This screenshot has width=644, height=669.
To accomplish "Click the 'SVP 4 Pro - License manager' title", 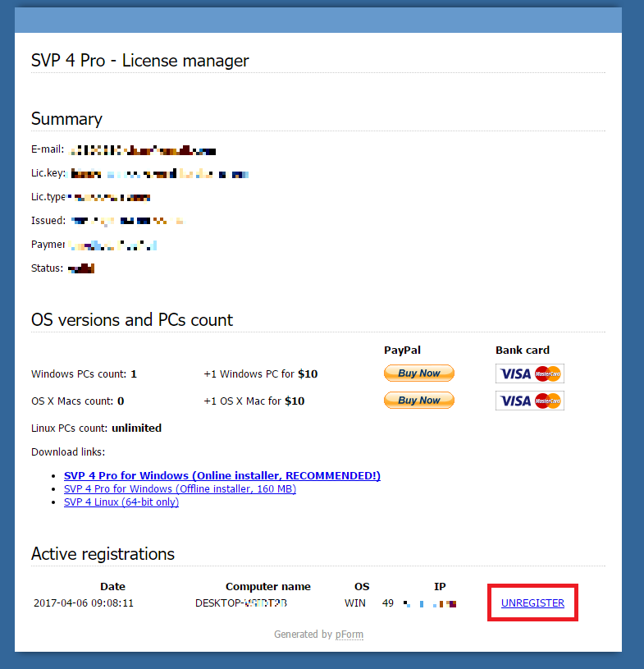I will pos(140,61).
